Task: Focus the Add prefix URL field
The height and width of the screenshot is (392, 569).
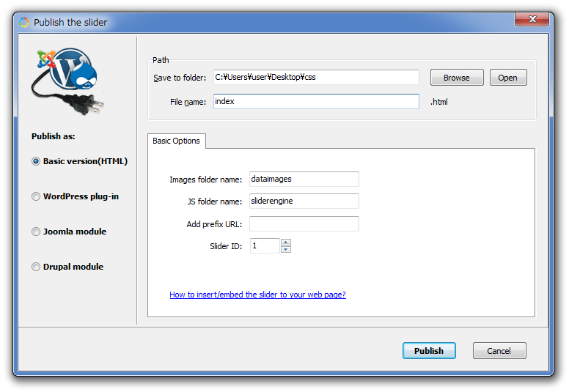Action: pos(304,223)
